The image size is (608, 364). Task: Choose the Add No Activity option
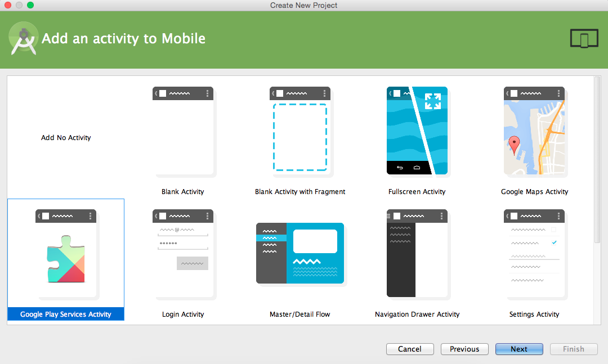(x=66, y=138)
